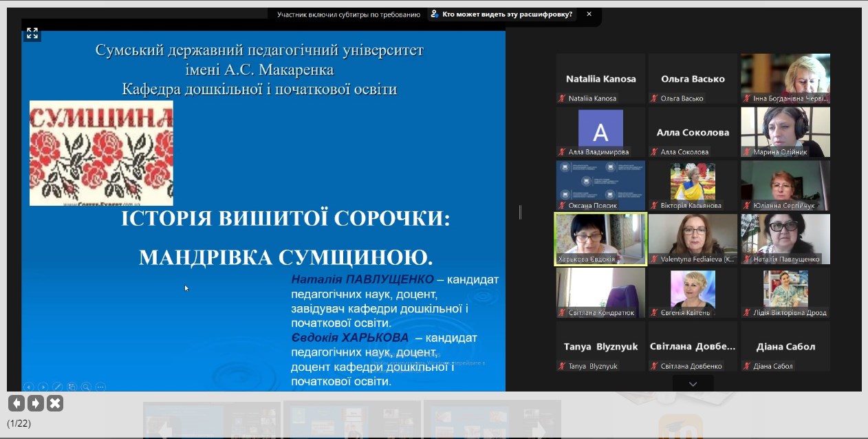Close the image gallery viewer with X
The image size is (868, 439).
click(x=55, y=403)
